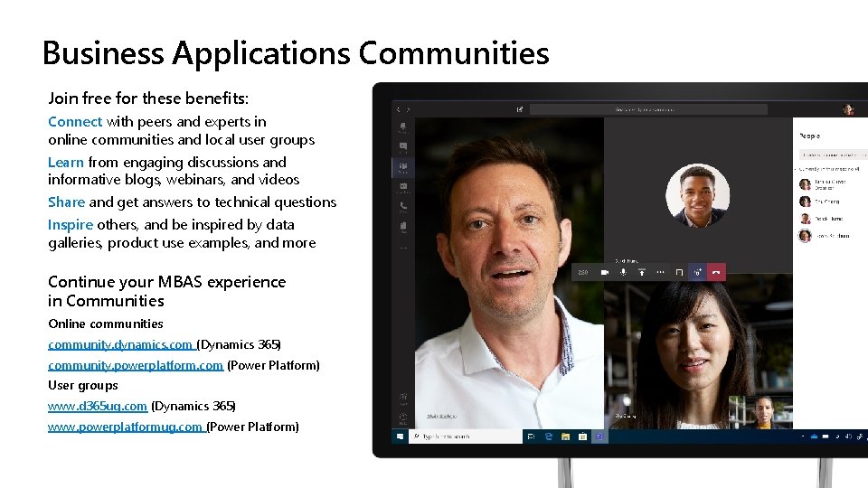Click the Windows taskbar search box
The width and height of the screenshot is (868, 488).
click(x=466, y=436)
